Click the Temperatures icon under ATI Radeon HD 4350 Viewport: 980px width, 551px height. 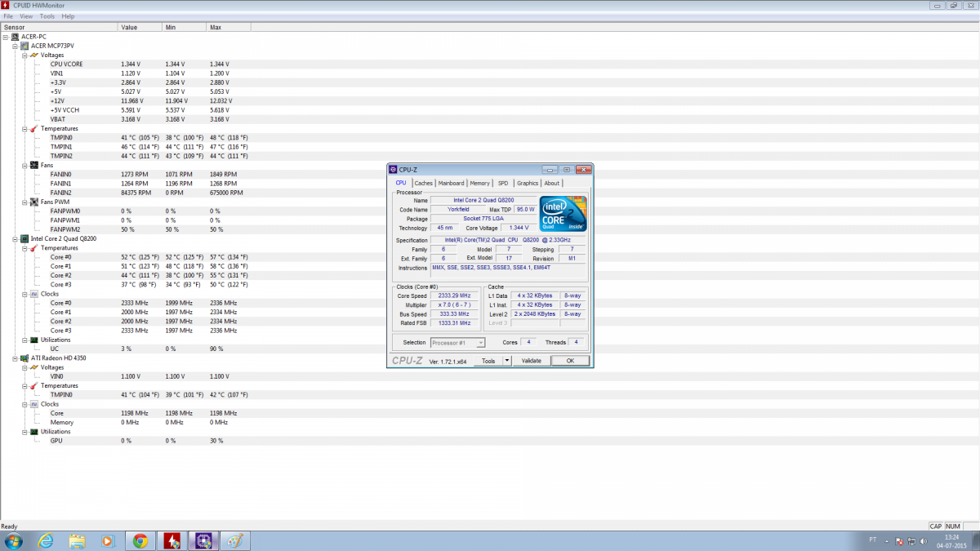click(34, 385)
